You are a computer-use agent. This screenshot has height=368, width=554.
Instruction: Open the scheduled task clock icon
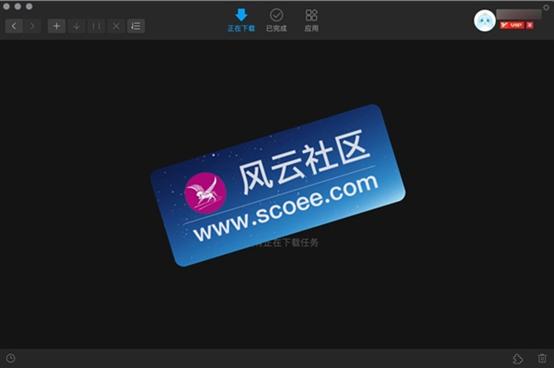click(x=11, y=358)
